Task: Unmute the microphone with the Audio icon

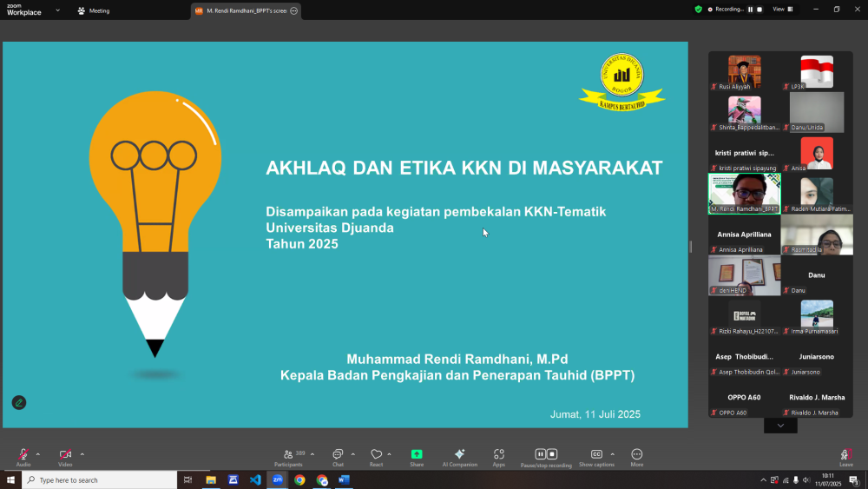Action: (x=23, y=454)
